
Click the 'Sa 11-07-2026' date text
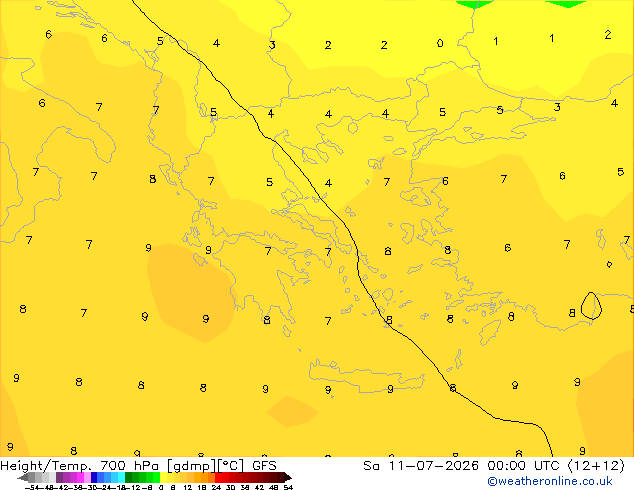pyautogui.click(x=421, y=466)
